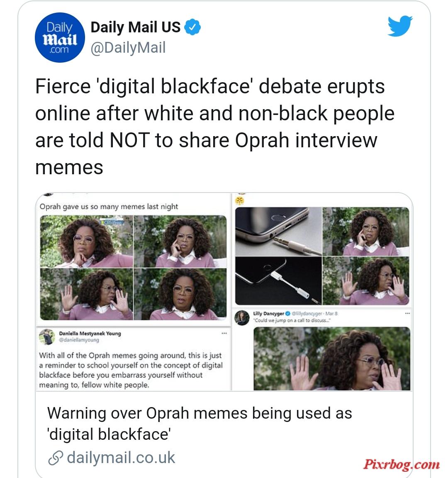Open the dailymail.co.uk article link
This screenshot has height=478, width=448.
pos(121,458)
